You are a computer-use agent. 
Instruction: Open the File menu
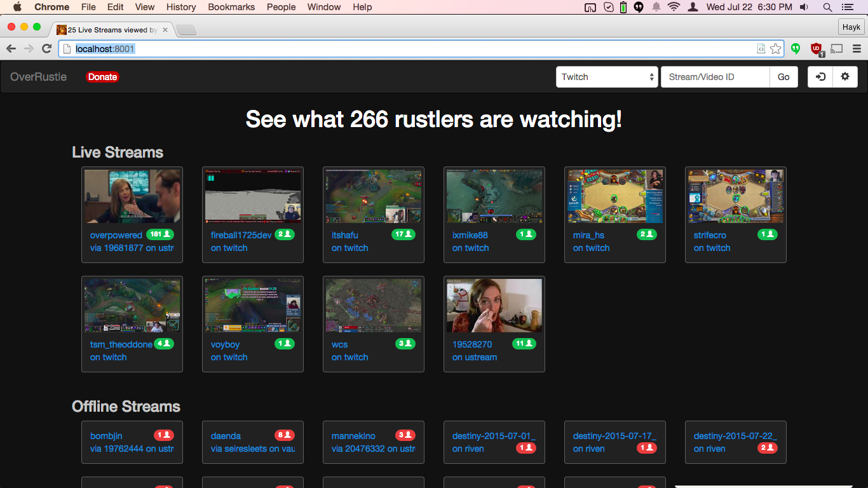[x=88, y=7]
